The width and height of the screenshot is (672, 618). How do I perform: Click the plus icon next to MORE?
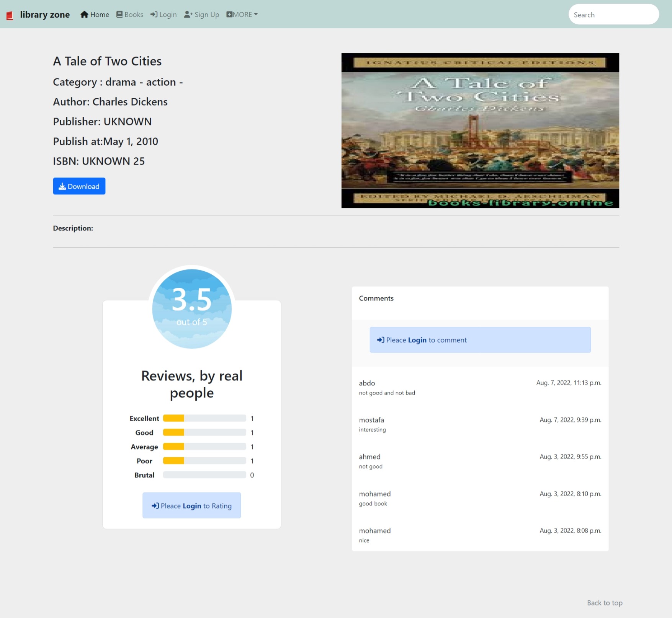pyautogui.click(x=229, y=14)
